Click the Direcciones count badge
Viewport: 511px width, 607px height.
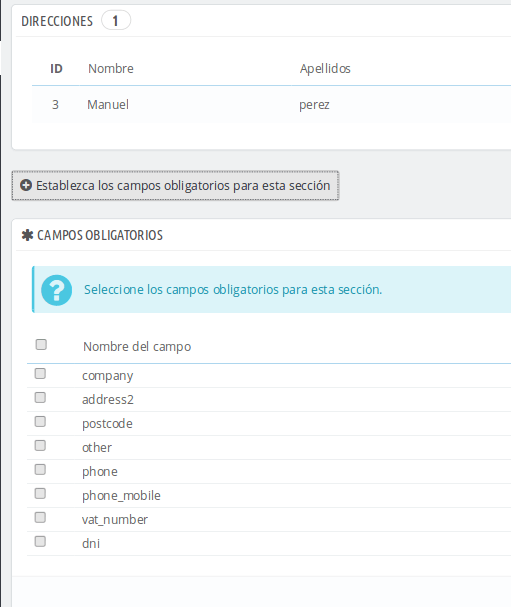[x=116, y=21]
